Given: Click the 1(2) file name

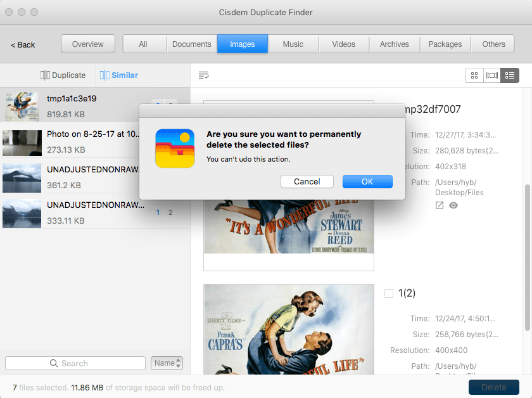Looking at the screenshot, I should pos(407,293).
